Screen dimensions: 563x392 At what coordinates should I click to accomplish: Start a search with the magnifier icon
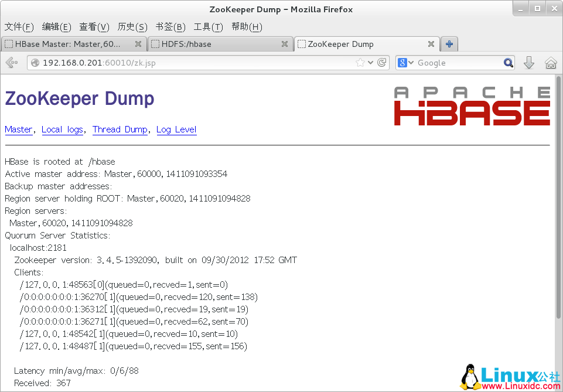pos(507,63)
